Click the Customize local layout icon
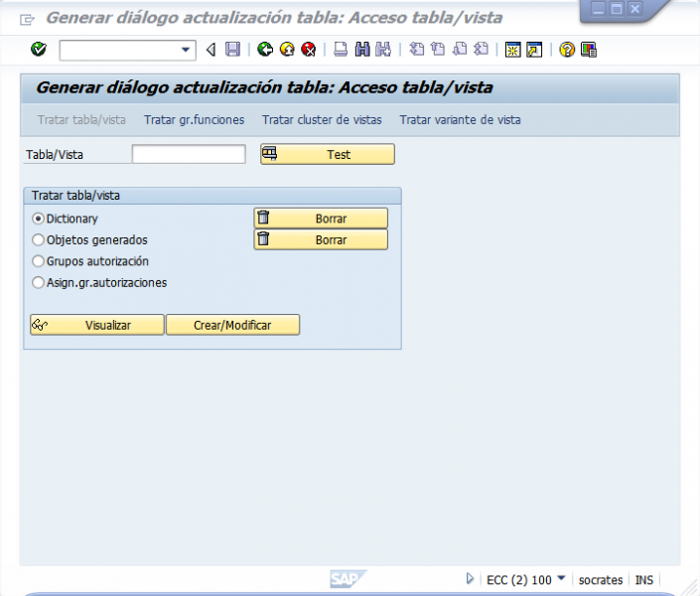Image resolution: width=700 pixels, height=596 pixels. click(589, 50)
